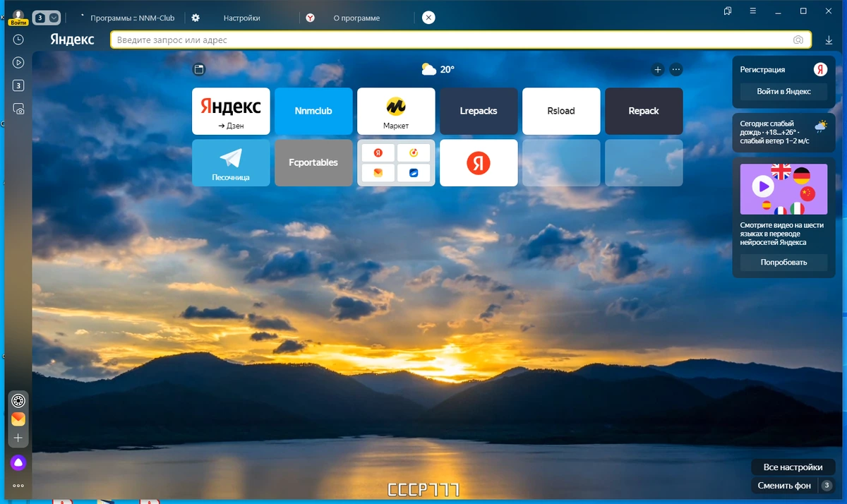
Task: Add a new site tile with plus
Action: point(658,69)
